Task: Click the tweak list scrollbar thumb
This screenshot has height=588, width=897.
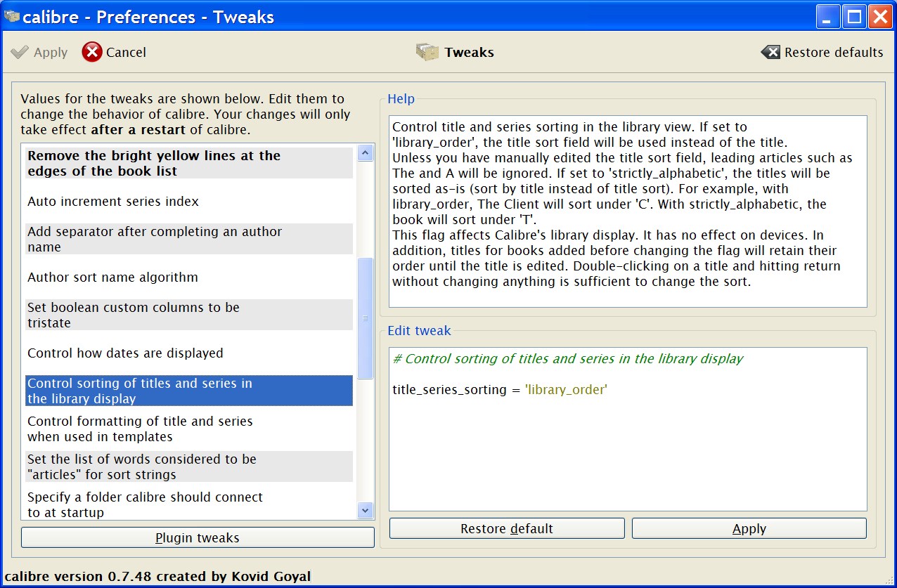Action: coord(365,318)
